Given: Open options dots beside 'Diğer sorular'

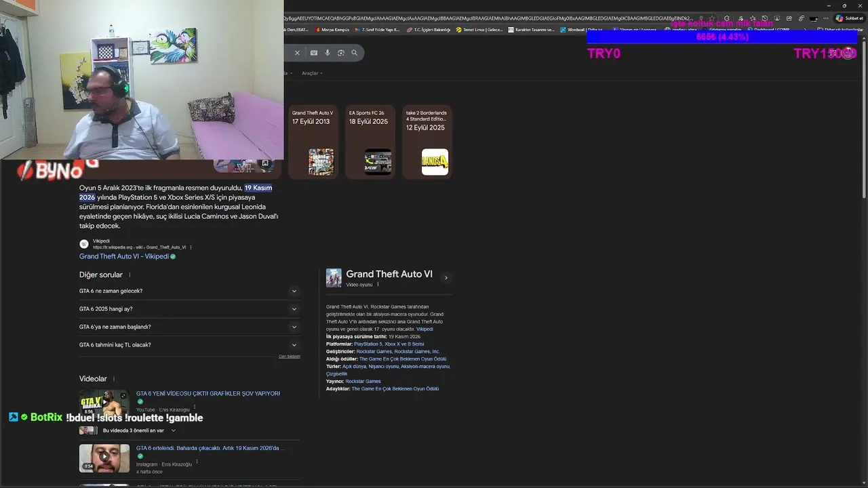Looking at the screenshot, I should [130, 275].
